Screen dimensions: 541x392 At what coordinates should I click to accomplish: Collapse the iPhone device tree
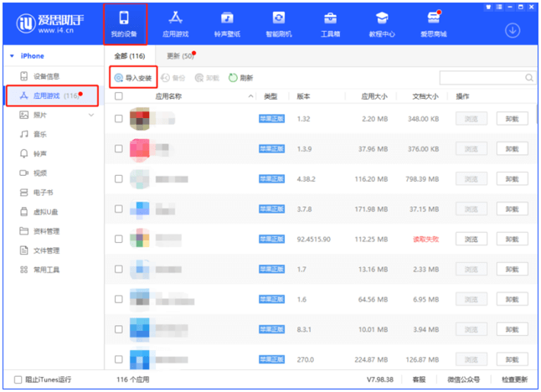click(x=12, y=56)
